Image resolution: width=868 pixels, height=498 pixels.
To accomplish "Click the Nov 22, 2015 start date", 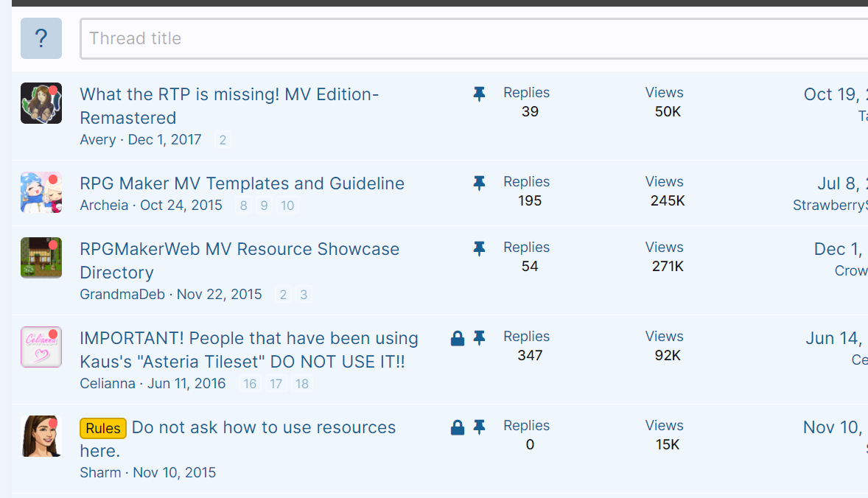I will click(220, 295).
